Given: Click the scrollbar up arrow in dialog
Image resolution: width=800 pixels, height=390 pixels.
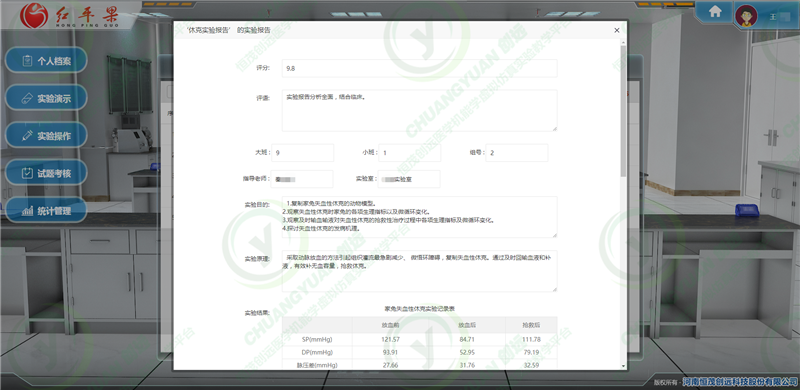Looking at the screenshot, I should 623,42.
